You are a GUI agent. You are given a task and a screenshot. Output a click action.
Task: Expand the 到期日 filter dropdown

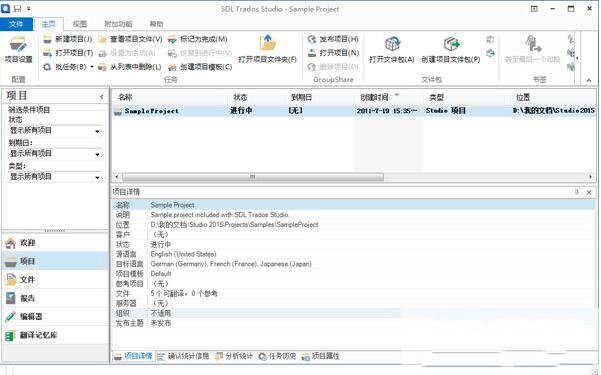click(97, 154)
